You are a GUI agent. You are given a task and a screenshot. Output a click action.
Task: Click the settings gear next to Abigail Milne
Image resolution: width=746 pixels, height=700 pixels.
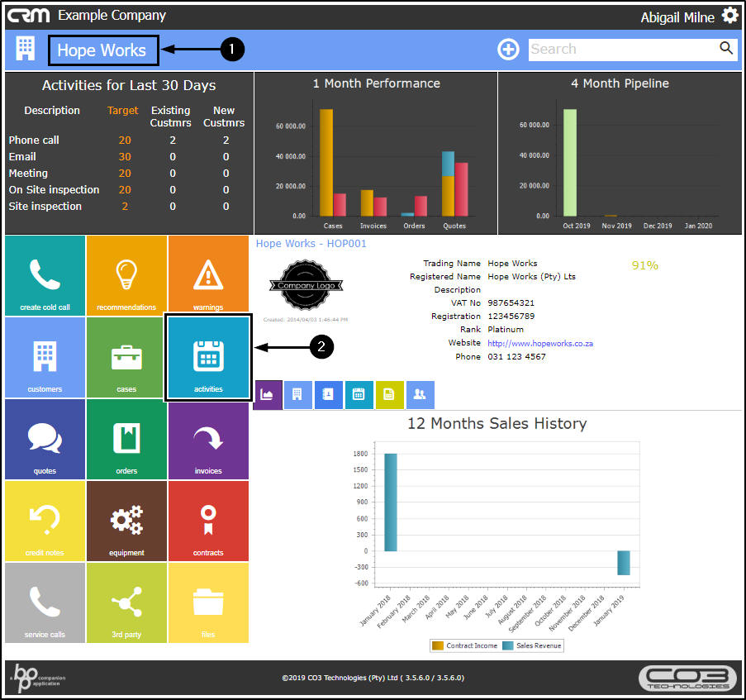coord(730,15)
